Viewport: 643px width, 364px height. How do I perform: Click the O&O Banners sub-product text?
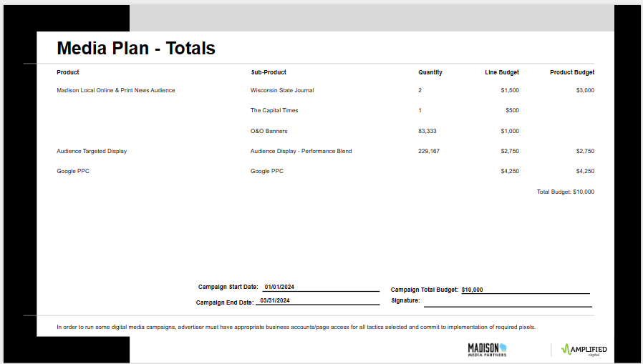click(269, 132)
